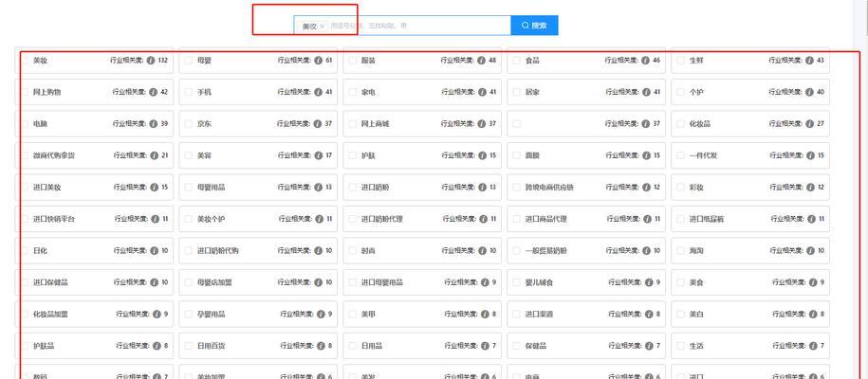Tick the 进口奶粉代理 checkbox
The width and height of the screenshot is (868, 379).
(352, 219)
